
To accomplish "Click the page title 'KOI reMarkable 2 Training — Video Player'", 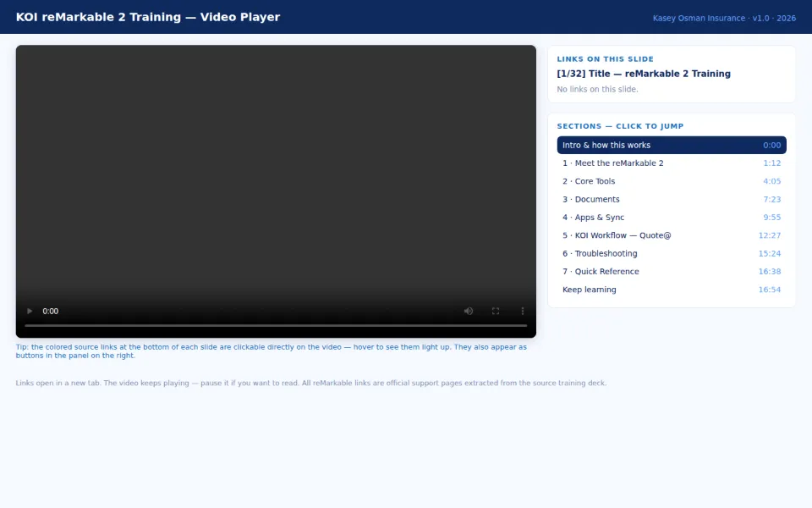I will (148, 17).
